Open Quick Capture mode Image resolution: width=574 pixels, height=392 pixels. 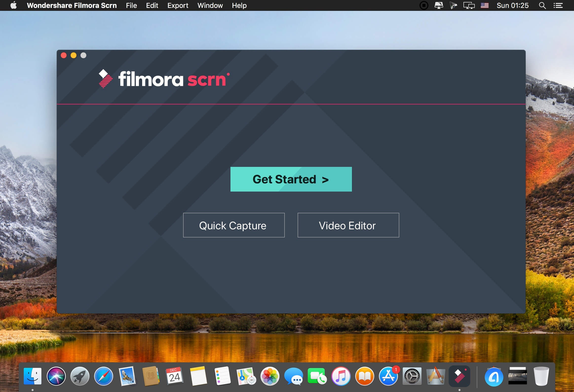pyautogui.click(x=234, y=225)
